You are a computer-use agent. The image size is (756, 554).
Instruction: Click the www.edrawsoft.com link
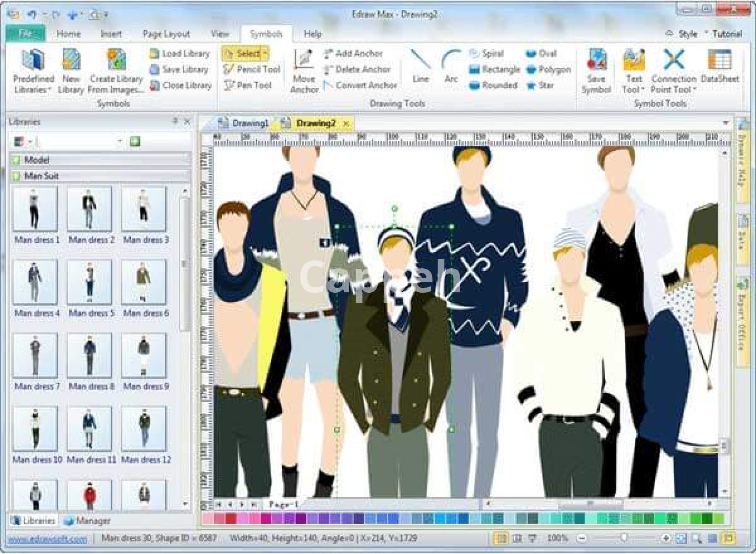tap(47, 539)
